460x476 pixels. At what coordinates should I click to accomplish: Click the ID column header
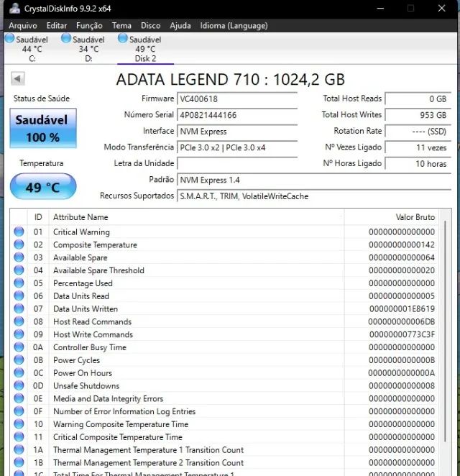click(x=38, y=217)
